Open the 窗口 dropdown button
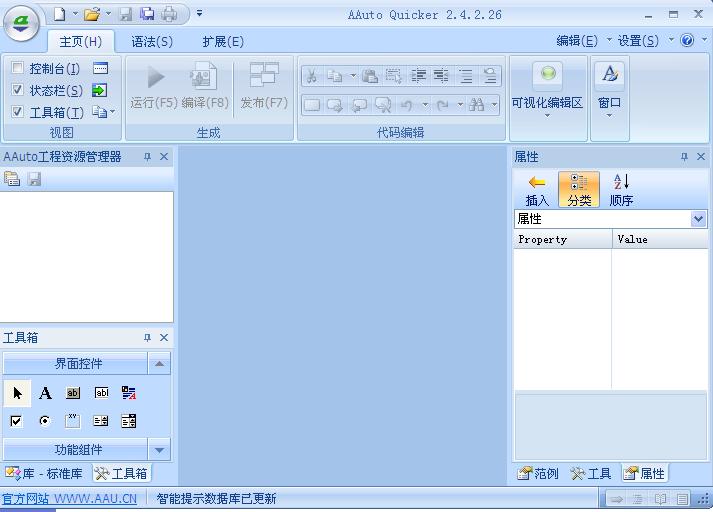 [609, 91]
